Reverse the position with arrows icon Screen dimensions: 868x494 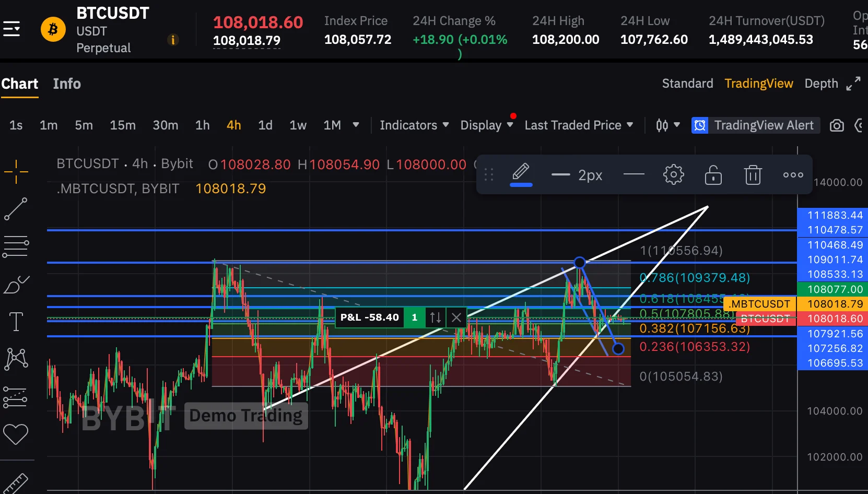pyautogui.click(x=436, y=317)
